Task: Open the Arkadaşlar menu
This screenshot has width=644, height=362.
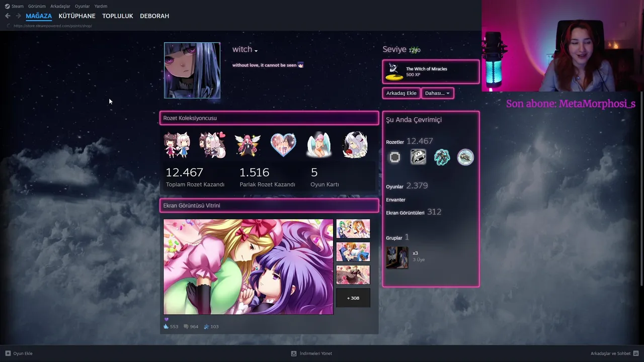Action: pos(60,6)
